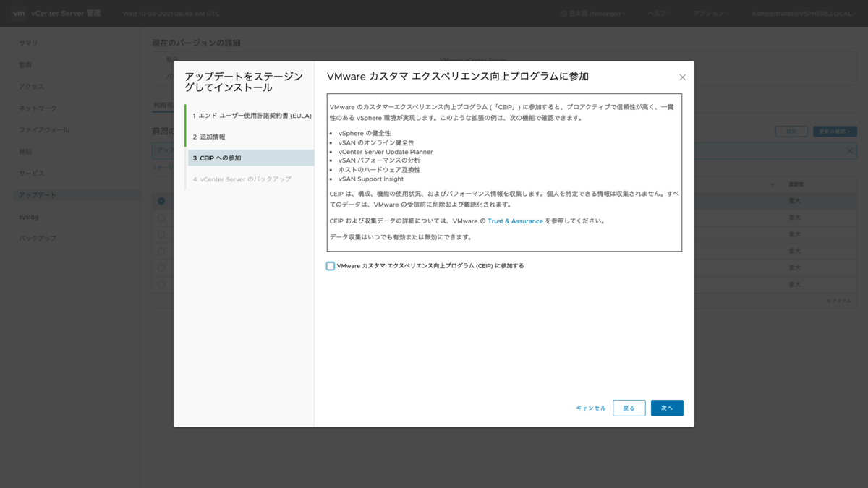
Task: Click the データ収集はいつでも有効または無効にできます sentence
Action: point(401,237)
